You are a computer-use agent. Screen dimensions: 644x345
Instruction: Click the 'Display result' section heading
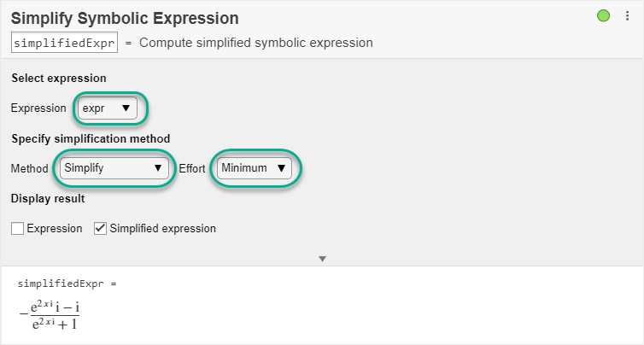point(48,199)
